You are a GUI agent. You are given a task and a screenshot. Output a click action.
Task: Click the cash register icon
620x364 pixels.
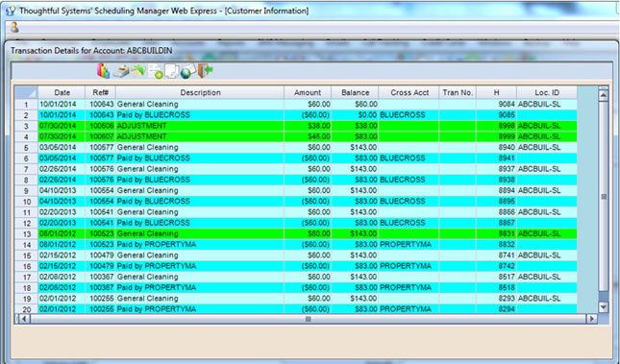click(121, 71)
